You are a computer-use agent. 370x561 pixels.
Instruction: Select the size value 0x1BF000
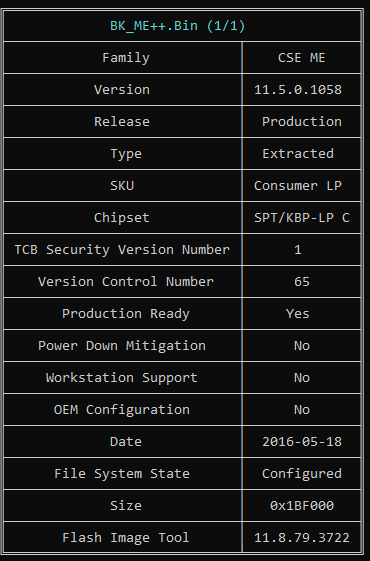[302, 506]
